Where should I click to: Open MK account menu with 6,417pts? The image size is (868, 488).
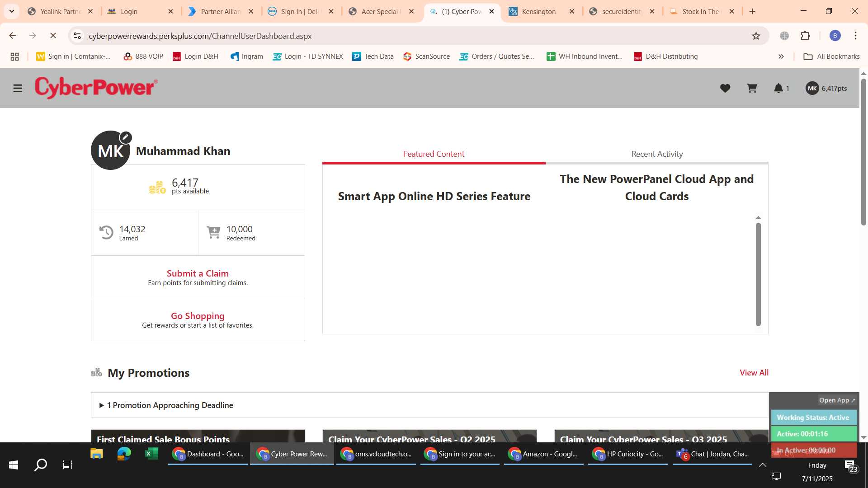tap(826, 89)
